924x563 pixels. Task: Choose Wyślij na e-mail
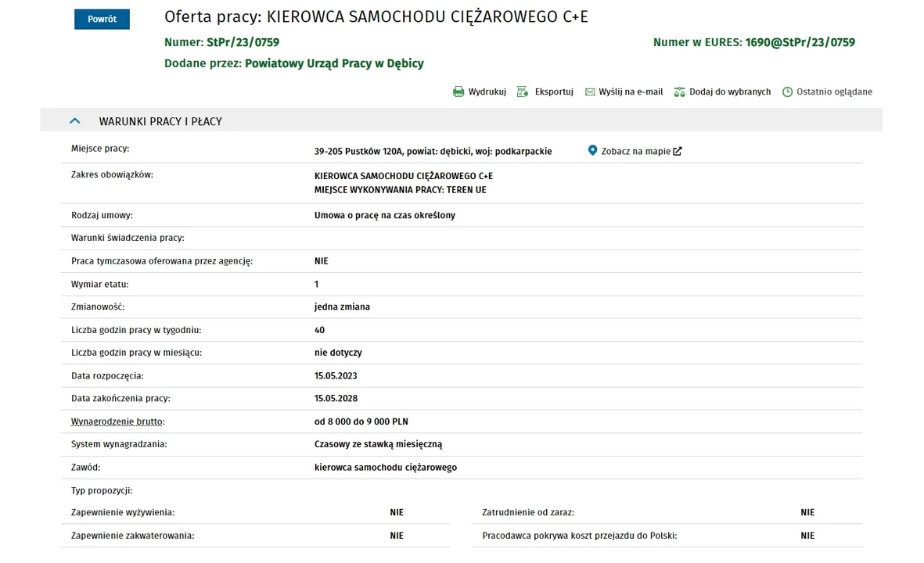pyautogui.click(x=631, y=91)
